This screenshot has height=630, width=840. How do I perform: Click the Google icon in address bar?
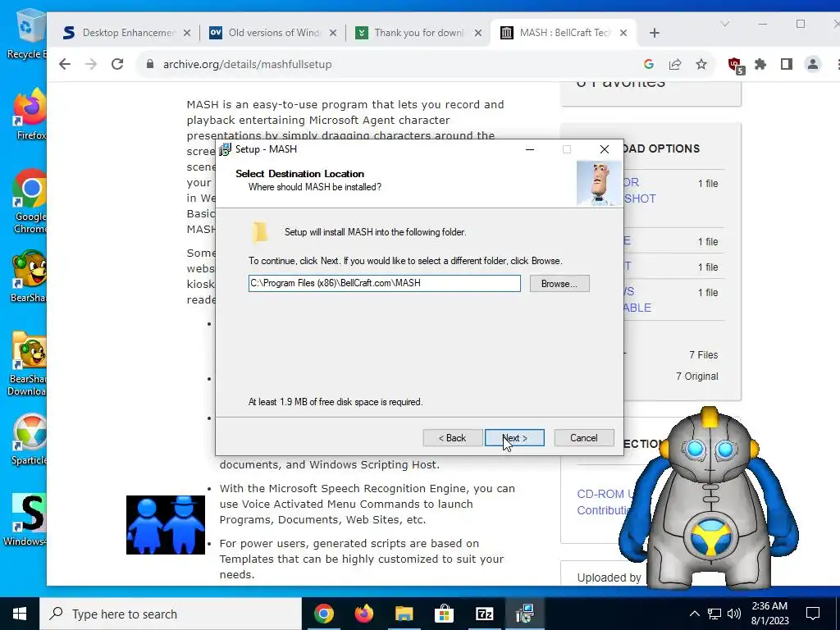coord(649,64)
